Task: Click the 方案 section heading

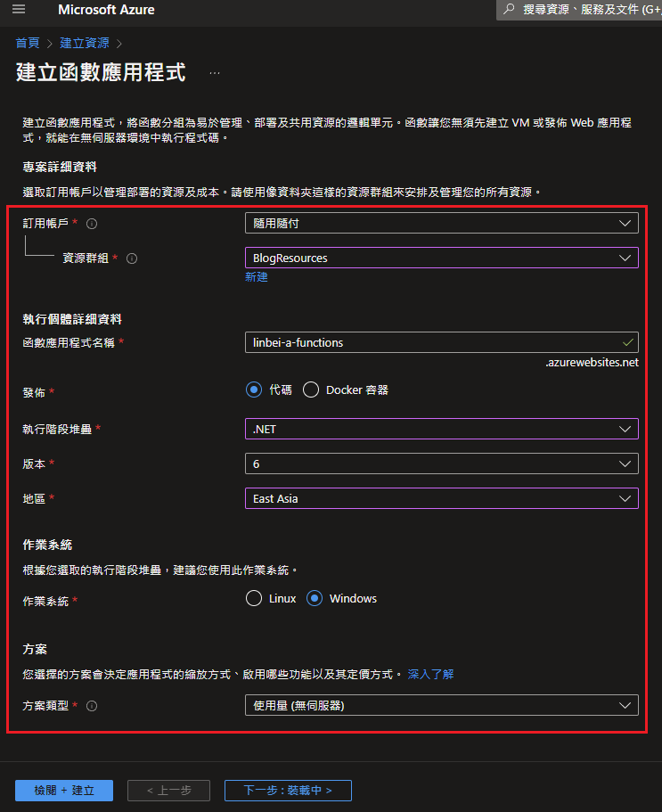Action: 35,649
